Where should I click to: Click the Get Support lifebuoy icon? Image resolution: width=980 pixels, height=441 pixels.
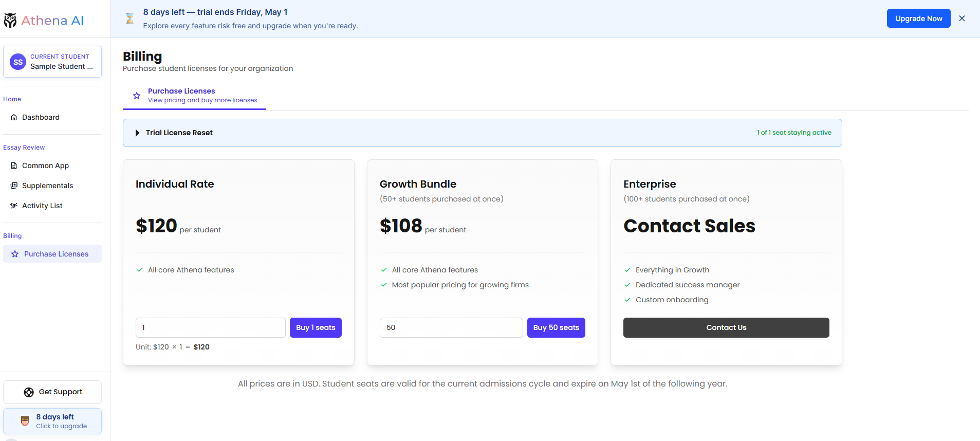pos(29,392)
